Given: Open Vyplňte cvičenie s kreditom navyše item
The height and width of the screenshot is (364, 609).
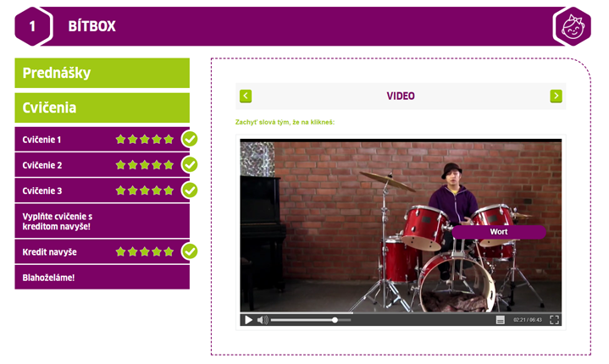Looking at the screenshot, I should [x=102, y=221].
